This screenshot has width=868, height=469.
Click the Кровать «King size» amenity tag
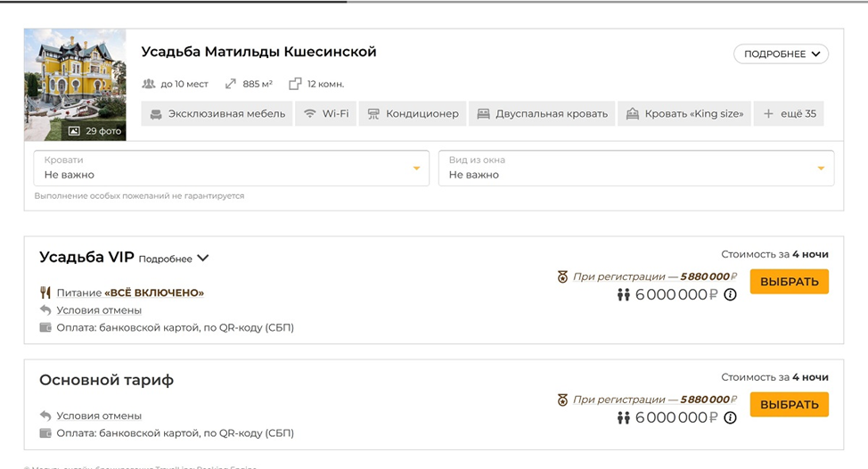tap(684, 114)
